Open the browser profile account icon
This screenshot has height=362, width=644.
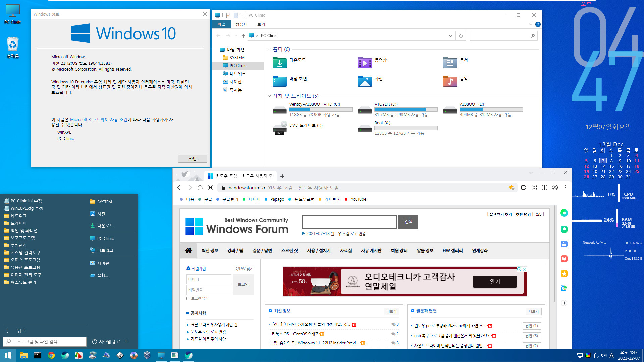(x=555, y=188)
